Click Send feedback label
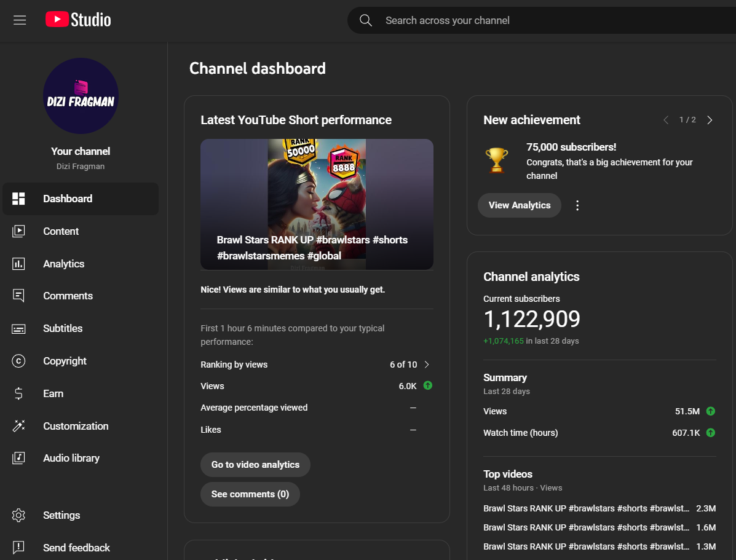 [76, 548]
